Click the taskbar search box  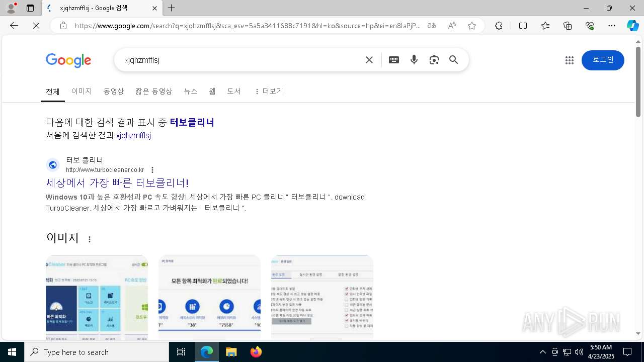97,352
